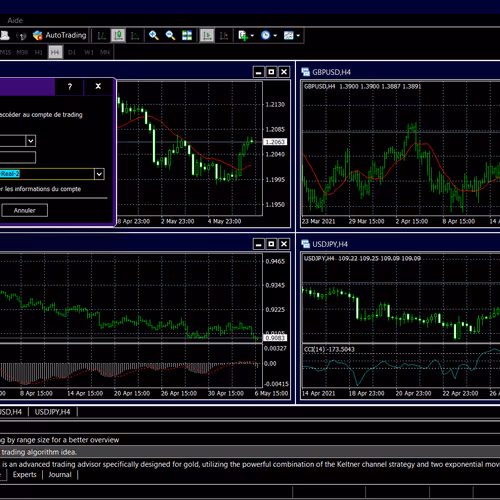Switch to the USDJPY,H4 chart tab
Screen dimensions: 500x500
point(52,412)
